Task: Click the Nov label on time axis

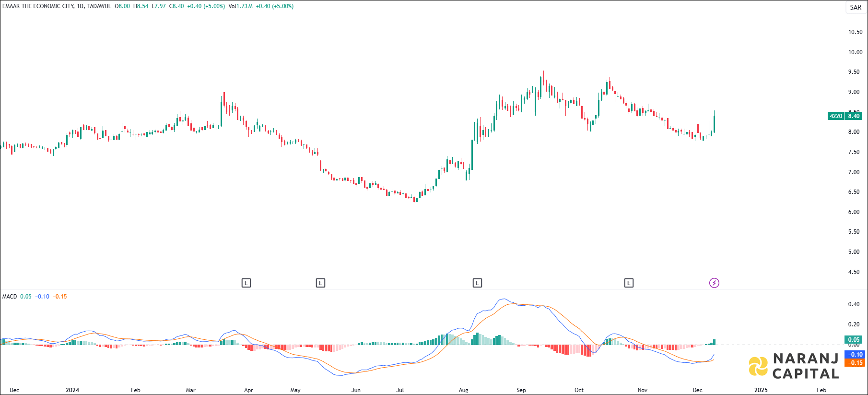Action: pyautogui.click(x=643, y=390)
